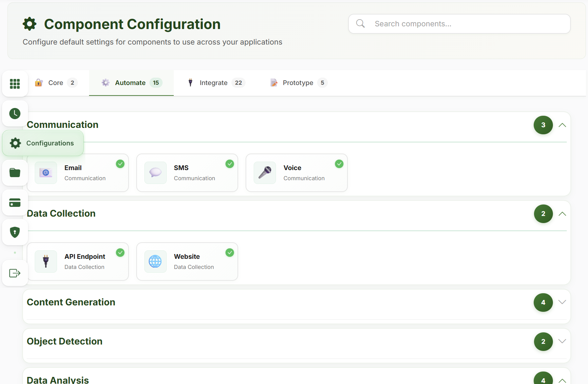Click the API Endpoint plug icon

tap(46, 262)
